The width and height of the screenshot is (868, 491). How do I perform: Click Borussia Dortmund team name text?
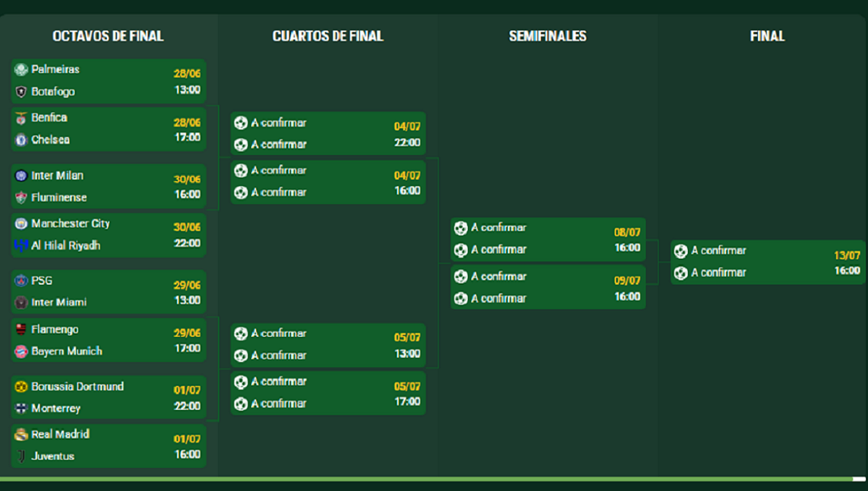(x=77, y=386)
